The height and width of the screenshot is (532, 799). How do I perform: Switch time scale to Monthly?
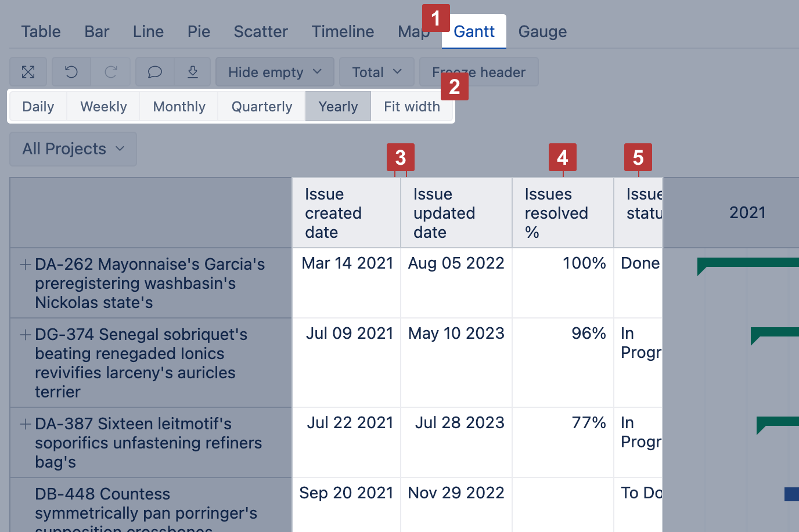pos(179,107)
